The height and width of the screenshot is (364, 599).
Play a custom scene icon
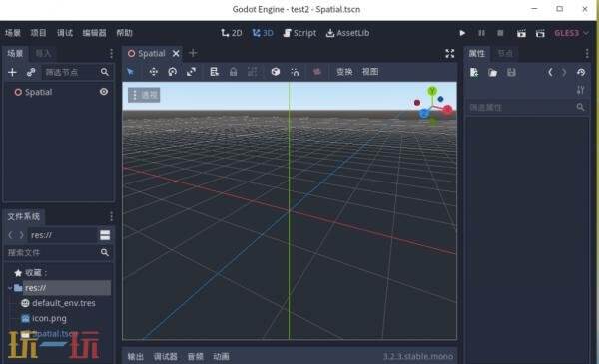(540, 33)
